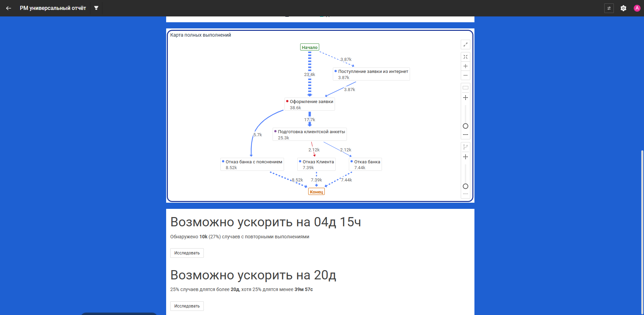
Task: Decrease the number of displayed paths
Action: (466, 194)
